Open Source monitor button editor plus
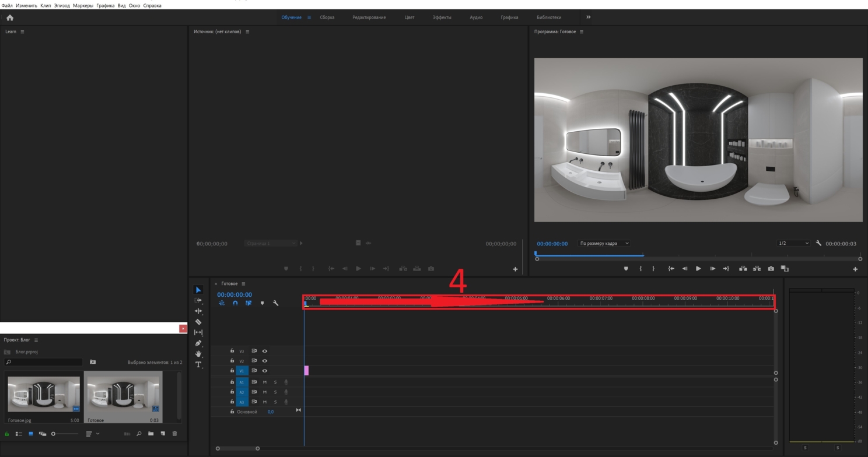868x457 pixels. point(515,269)
